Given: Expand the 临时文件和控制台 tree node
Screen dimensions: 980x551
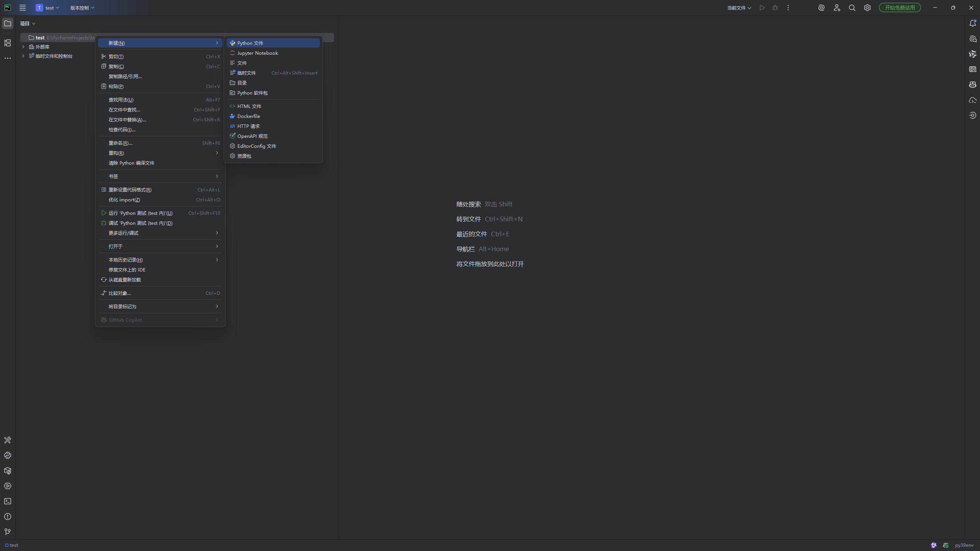Looking at the screenshot, I should 23,56.
